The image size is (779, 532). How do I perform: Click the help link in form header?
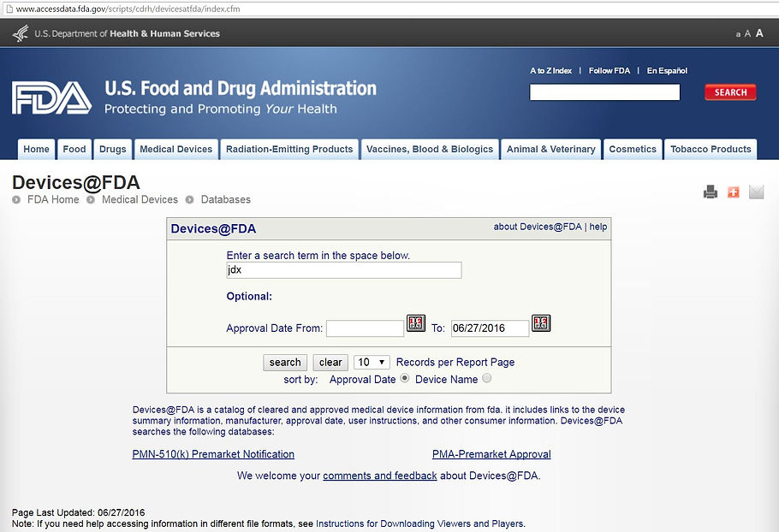tap(598, 227)
